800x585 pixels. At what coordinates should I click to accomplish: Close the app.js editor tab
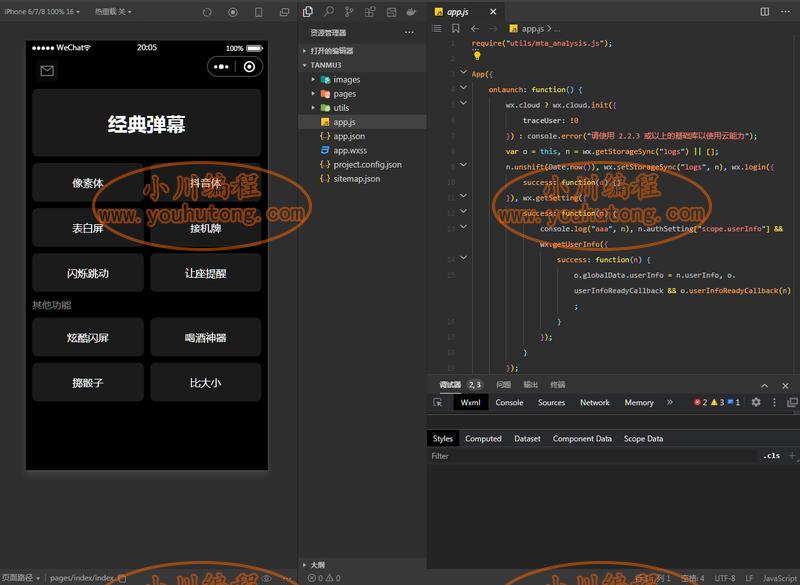(493, 12)
